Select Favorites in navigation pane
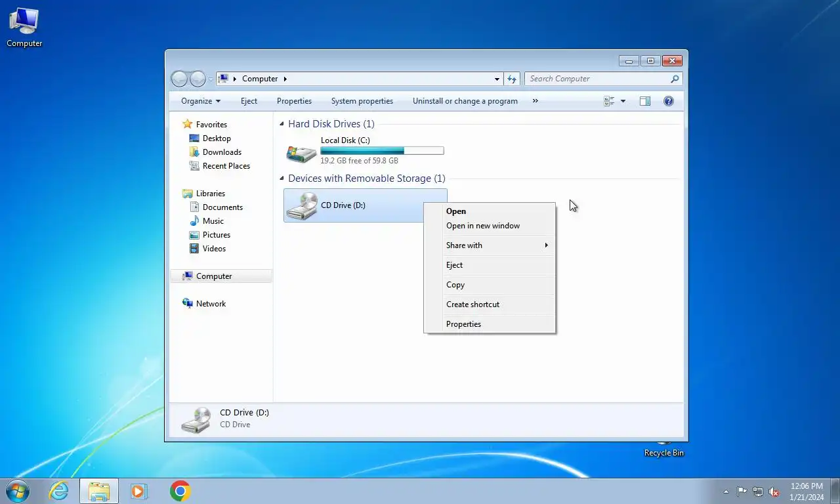The image size is (840, 504). (211, 125)
